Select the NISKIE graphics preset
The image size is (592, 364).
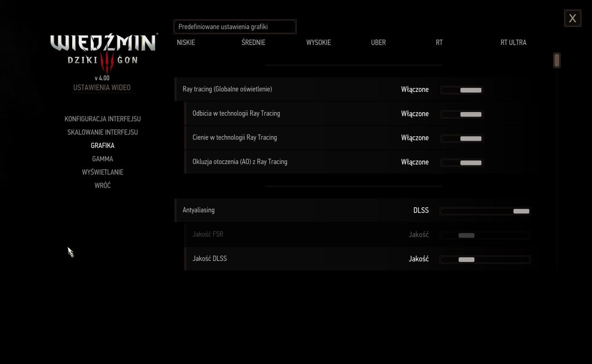[186, 43]
